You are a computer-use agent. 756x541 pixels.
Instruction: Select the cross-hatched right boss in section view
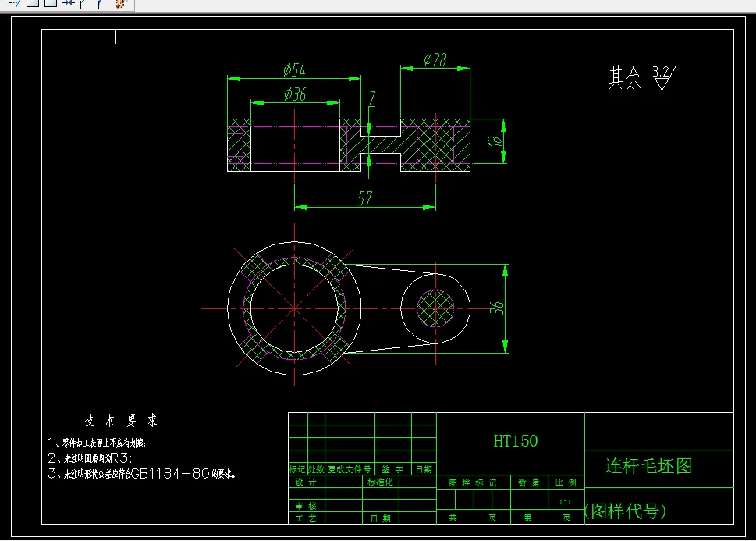[x=435, y=144]
